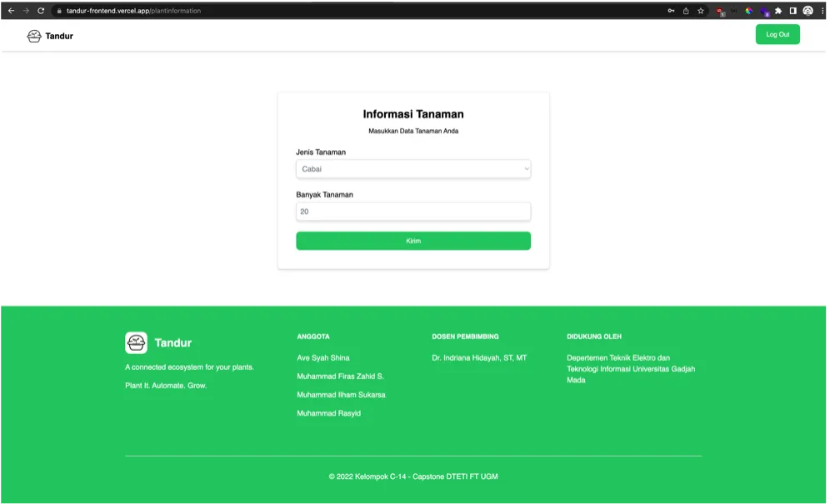The height and width of the screenshot is (504, 830).
Task: Click the Tandur basket logo in the header
Action: tap(33, 36)
